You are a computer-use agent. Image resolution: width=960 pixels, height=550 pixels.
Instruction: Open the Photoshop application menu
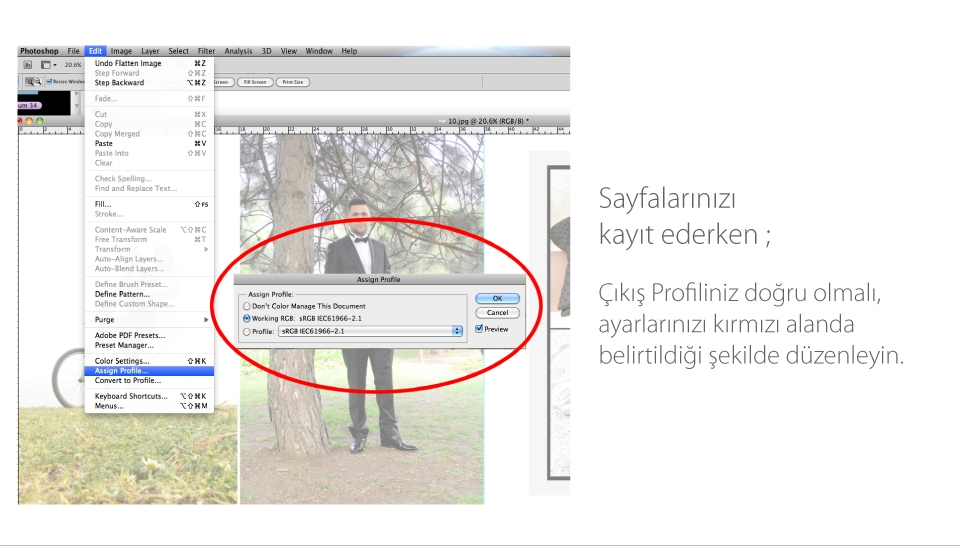(39, 51)
